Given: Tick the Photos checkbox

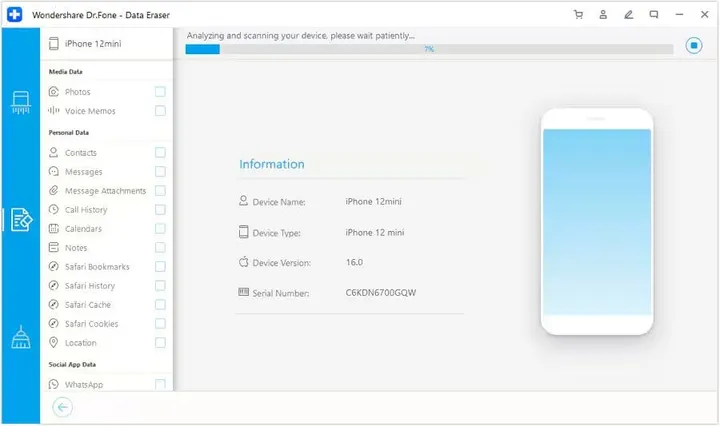Looking at the screenshot, I should click(x=160, y=92).
